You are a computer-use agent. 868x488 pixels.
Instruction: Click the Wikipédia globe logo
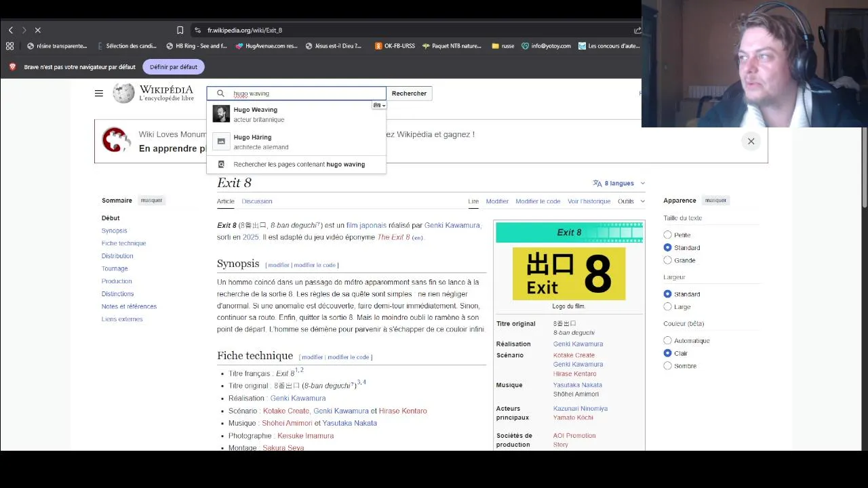pyautogui.click(x=123, y=94)
